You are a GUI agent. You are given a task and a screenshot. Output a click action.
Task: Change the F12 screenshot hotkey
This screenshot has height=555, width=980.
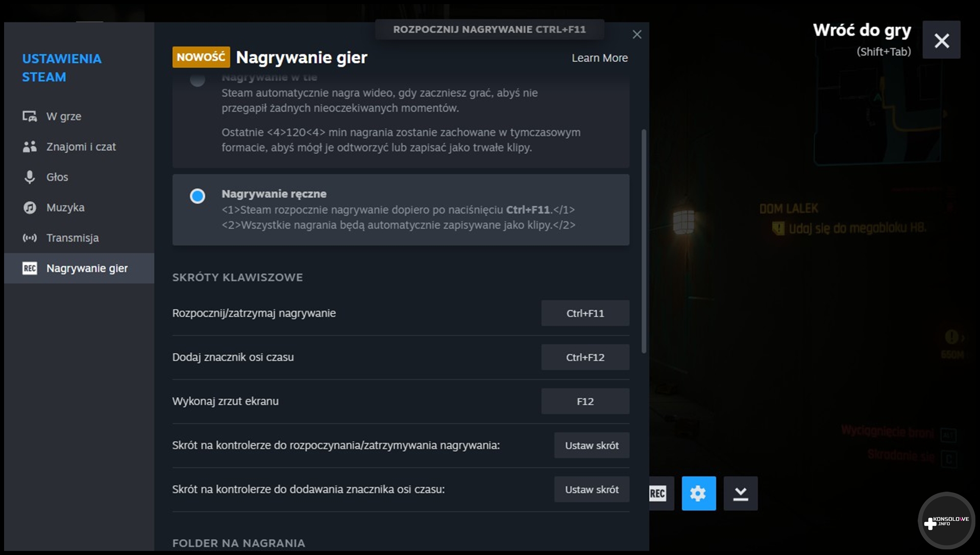pyautogui.click(x=585, y=401)
